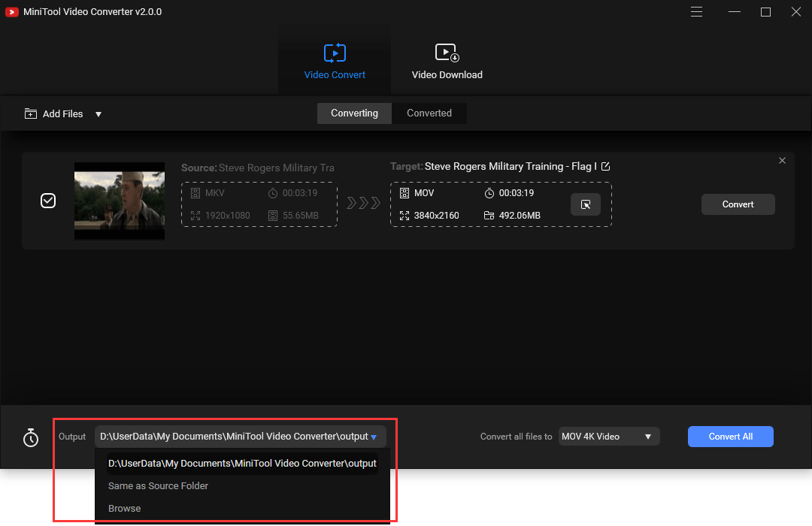Image resolution: width=812 pixels, height=526 pixels.
Task: Convert the Steve Rogers video
Action: pos(738,204)
